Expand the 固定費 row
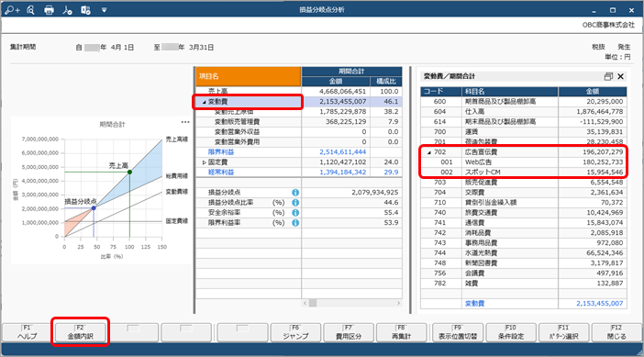The height and width of the screenshot is (357, 644). [205, 162]
